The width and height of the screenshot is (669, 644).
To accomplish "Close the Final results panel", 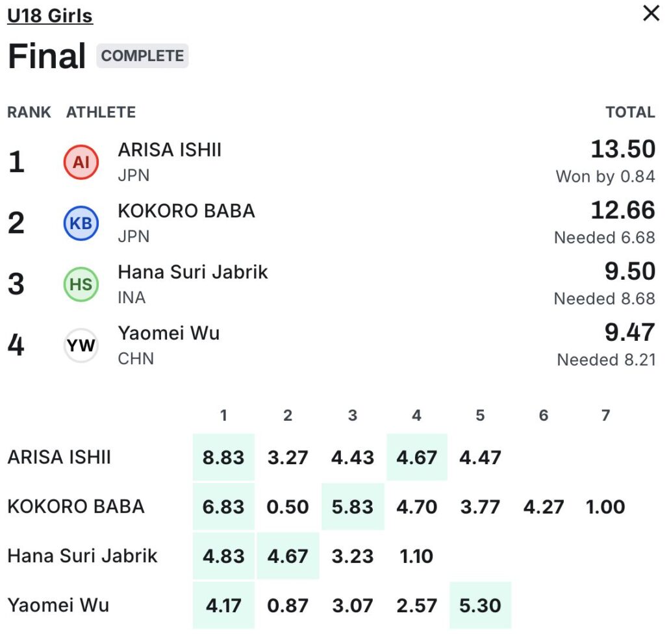I will (651, 13).
